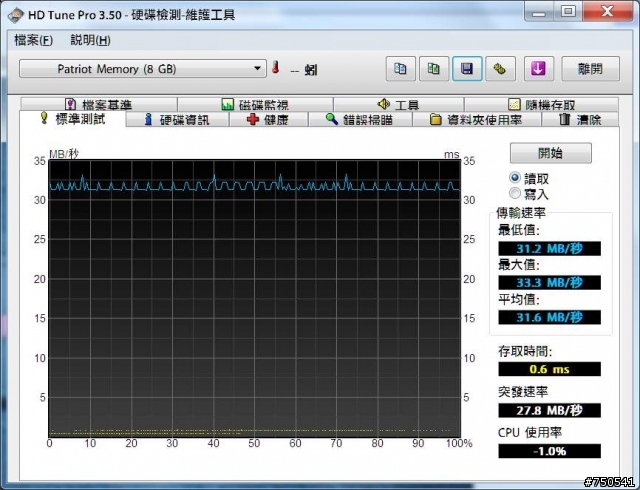The width and height of the screenshot is (640, 490).
Task: Open the Patriot Memory (8 GB) drive dropdown
Action: [143, 69]
